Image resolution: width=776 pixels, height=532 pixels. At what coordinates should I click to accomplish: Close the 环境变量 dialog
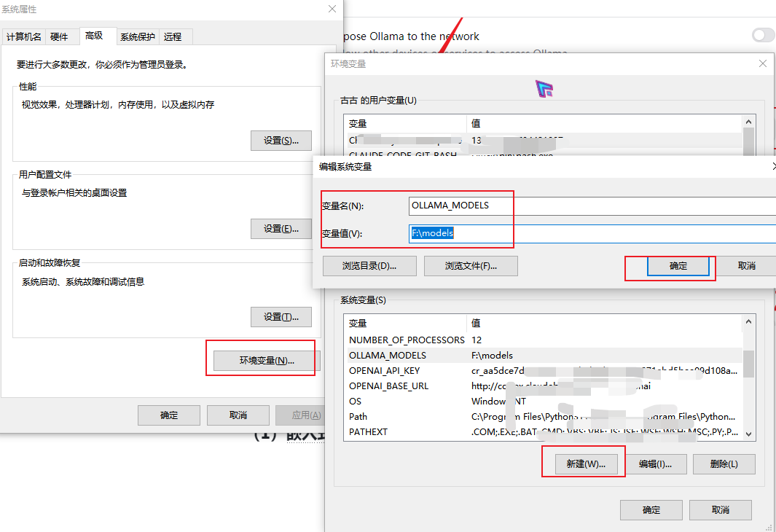click(763, 63)
